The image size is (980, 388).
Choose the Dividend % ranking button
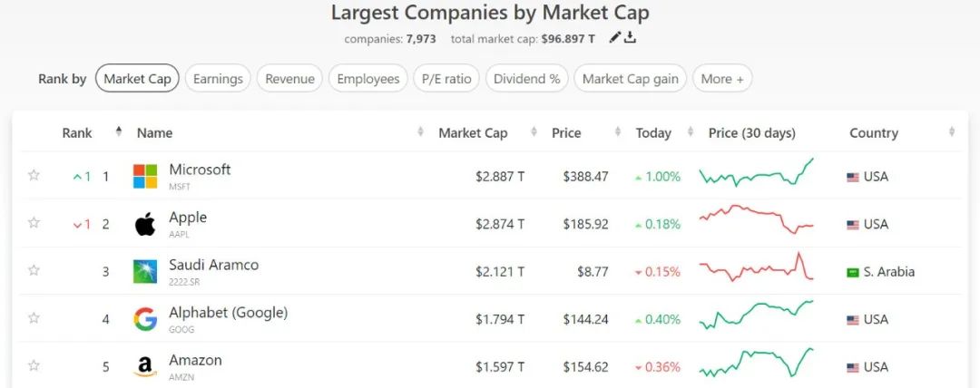point(526,79)
